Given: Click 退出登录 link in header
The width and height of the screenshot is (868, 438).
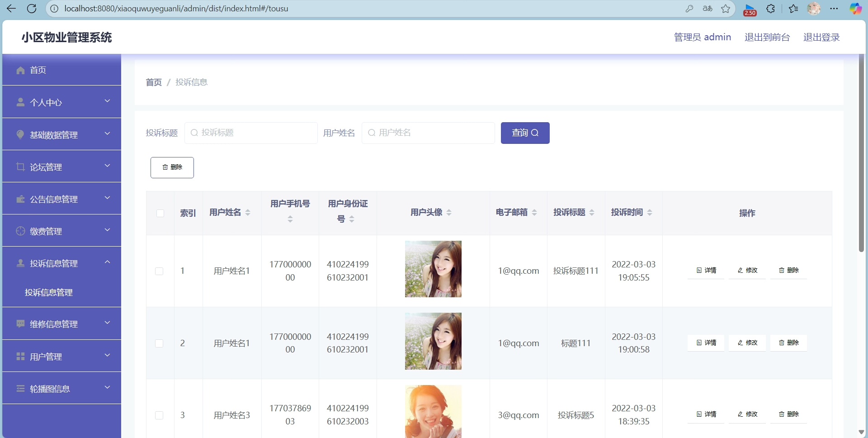Looking at the screenshot, I should point(821,37).
